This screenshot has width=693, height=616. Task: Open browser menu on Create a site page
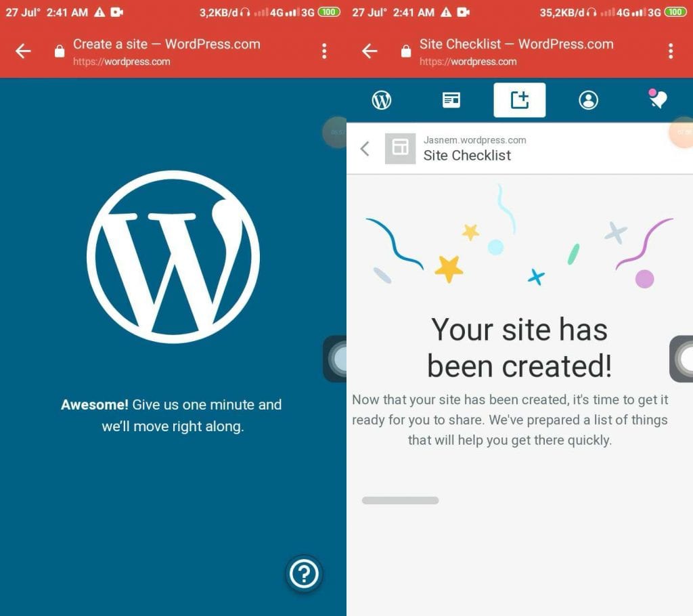324,51
